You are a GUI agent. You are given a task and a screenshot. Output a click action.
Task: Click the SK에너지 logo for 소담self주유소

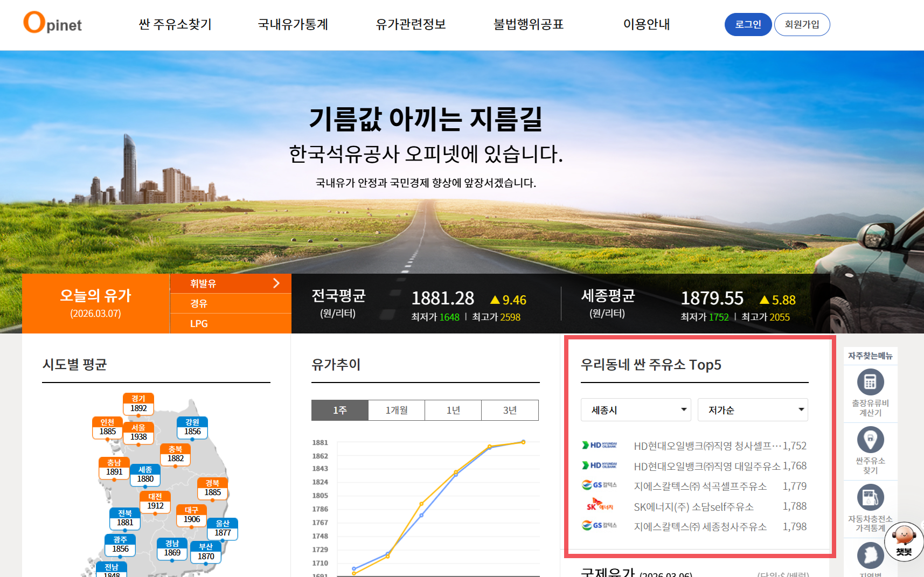point(599,506)
